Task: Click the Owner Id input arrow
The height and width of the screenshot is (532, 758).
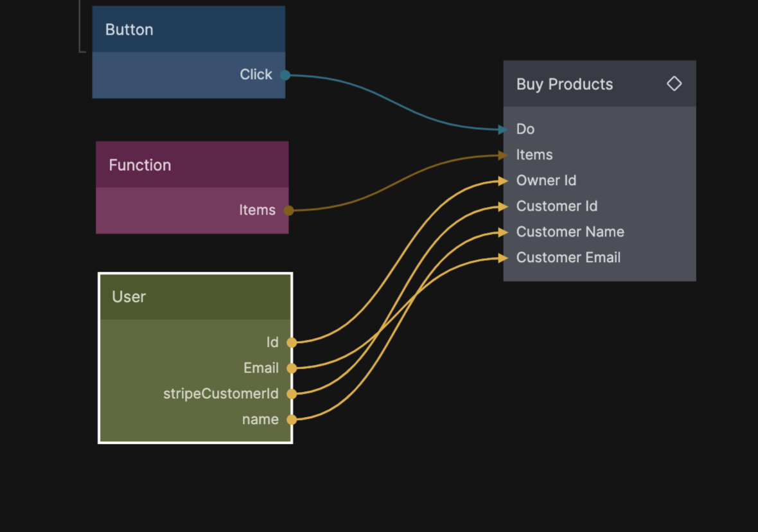Action: coord(503,181)
